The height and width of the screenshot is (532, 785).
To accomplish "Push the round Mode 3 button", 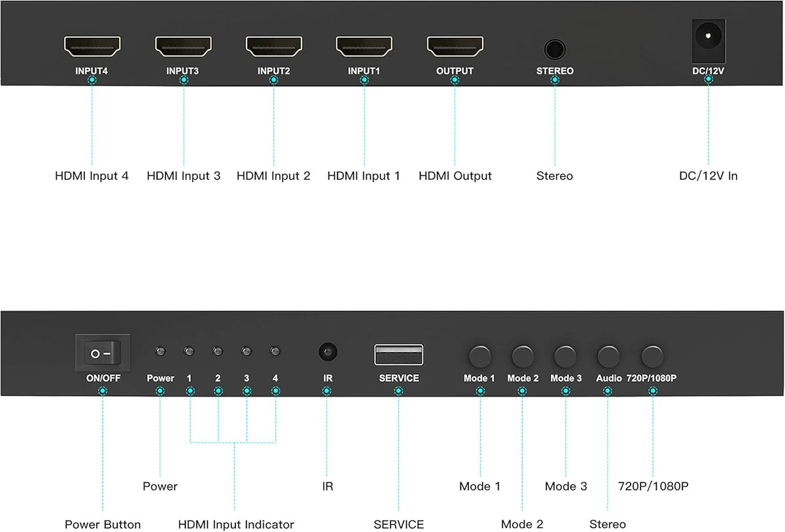I will click(565, 356).
